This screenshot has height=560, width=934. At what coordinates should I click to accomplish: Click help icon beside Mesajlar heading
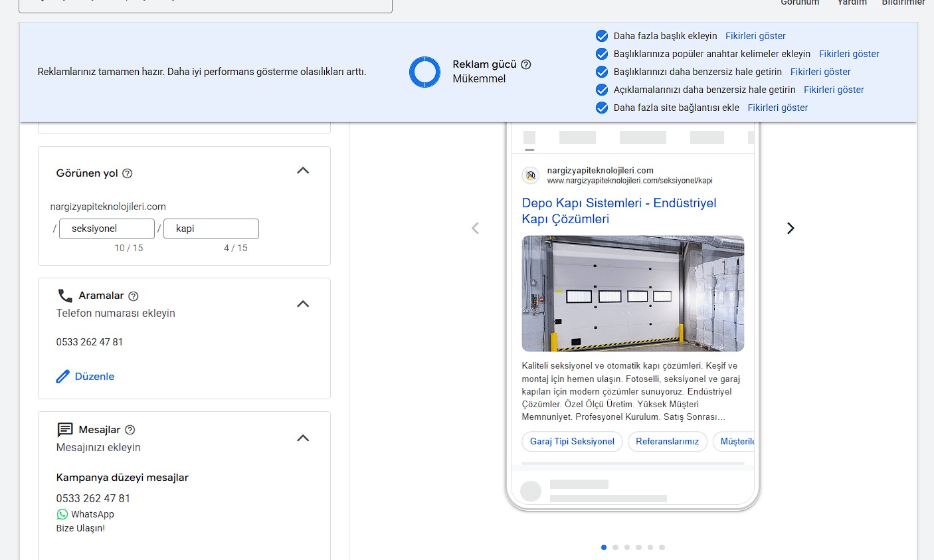click(x=130, y=430)
